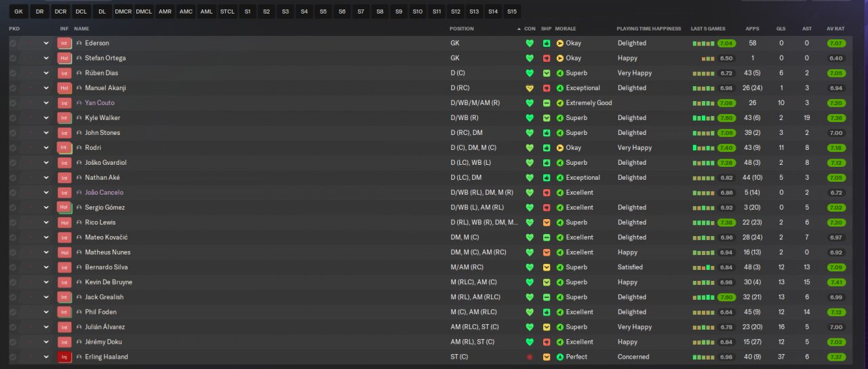Open Kevin De Bruyne's player profile
The height and width of the screenshot is (369, 868).
point(108,282)
